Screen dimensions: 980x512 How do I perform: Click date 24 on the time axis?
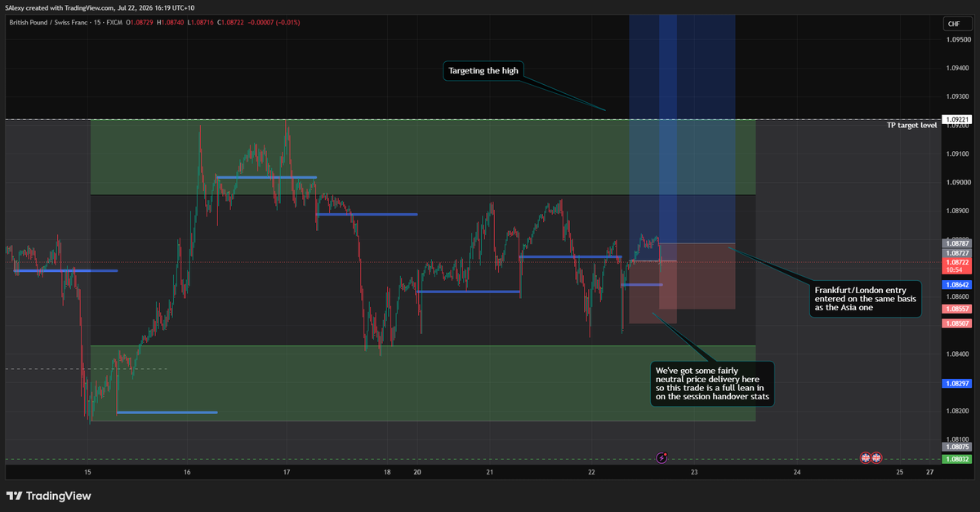(x=796, y=473)
